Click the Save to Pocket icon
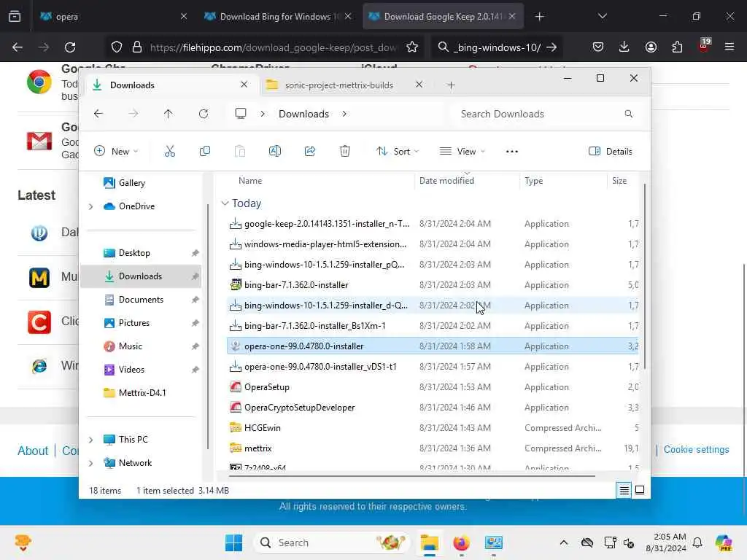747x560 pixels. pyautogui.click(x=598, y=47)
